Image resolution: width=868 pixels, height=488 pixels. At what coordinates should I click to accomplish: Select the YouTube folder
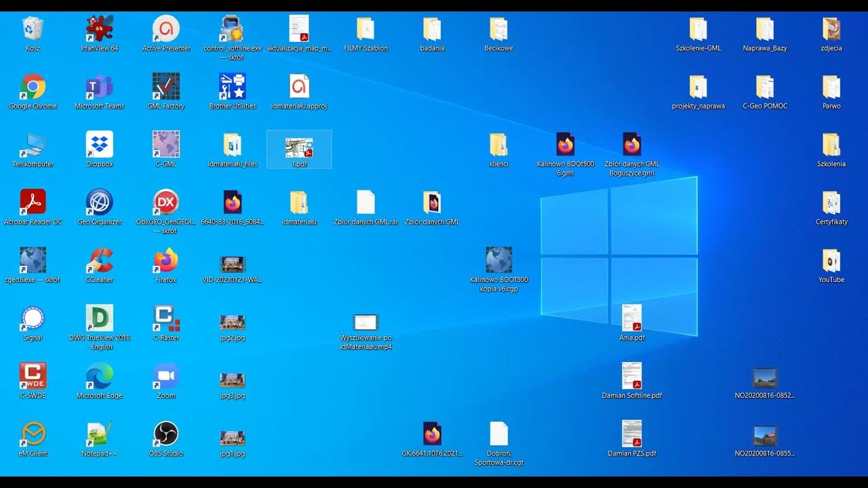point(831,260)
